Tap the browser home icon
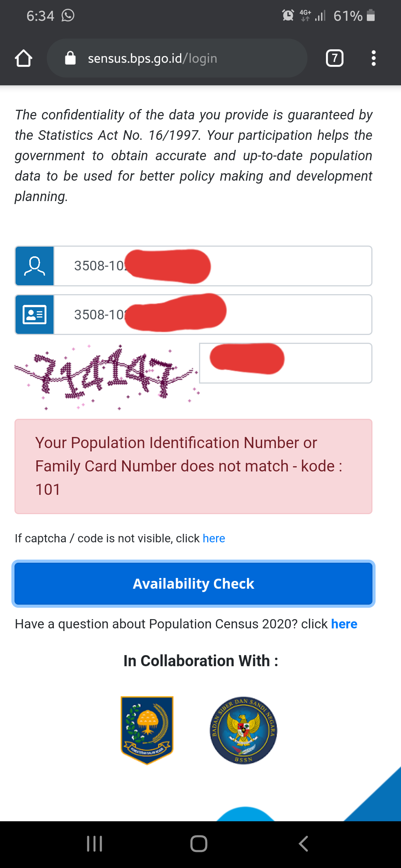 [x=23, y=58]
